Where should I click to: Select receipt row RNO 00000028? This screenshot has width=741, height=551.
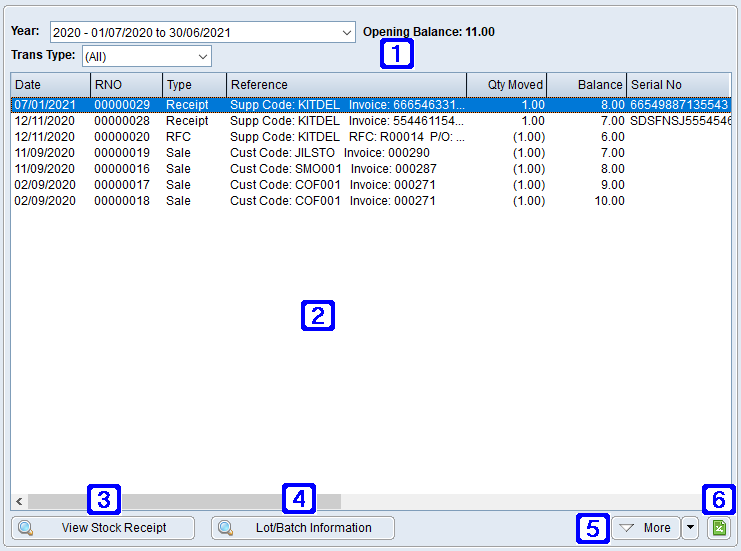pyautogui.click(x=300, y=120)
